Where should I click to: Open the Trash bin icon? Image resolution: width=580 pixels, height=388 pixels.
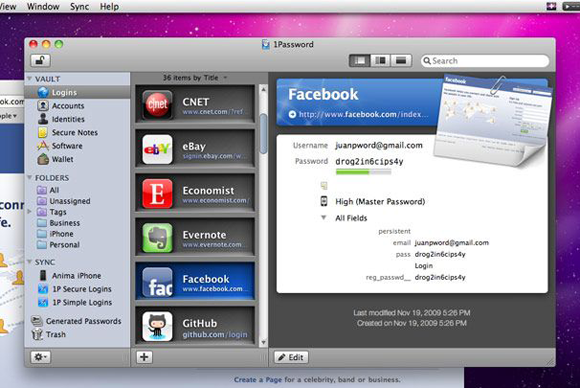coord(37,334)
